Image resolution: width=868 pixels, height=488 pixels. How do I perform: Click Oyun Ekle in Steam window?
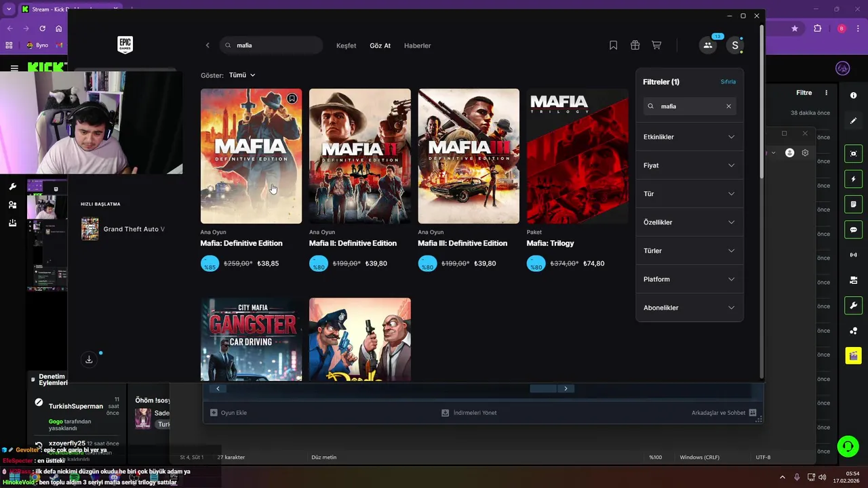(229, 413)
